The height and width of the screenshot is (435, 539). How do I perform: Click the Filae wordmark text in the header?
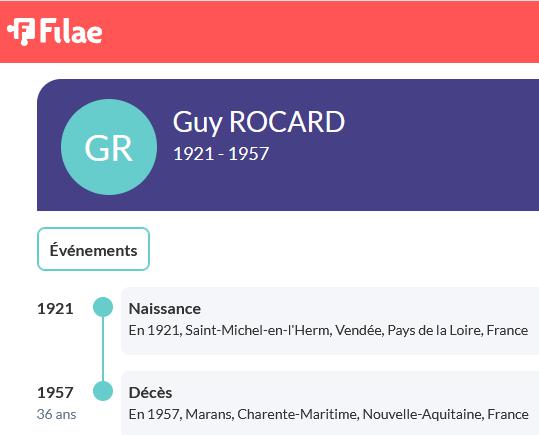pos(71,31)
